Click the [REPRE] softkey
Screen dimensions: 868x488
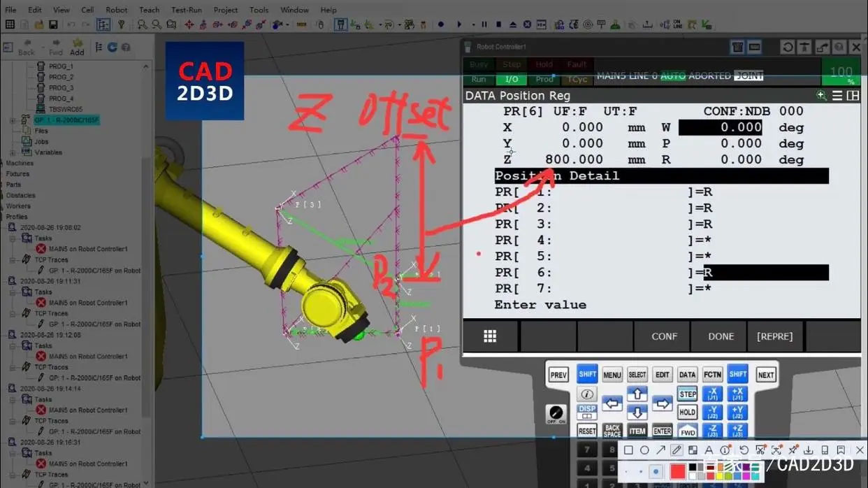coord(774,336)
